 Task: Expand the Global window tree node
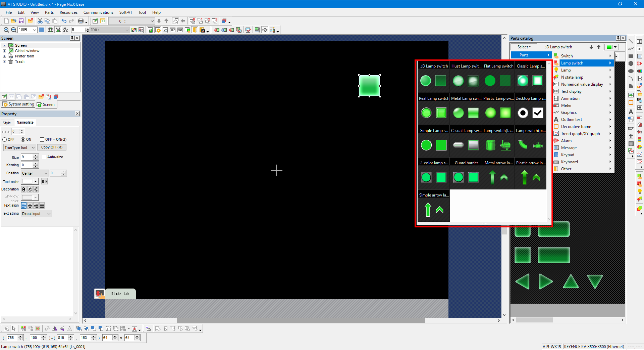4,51
